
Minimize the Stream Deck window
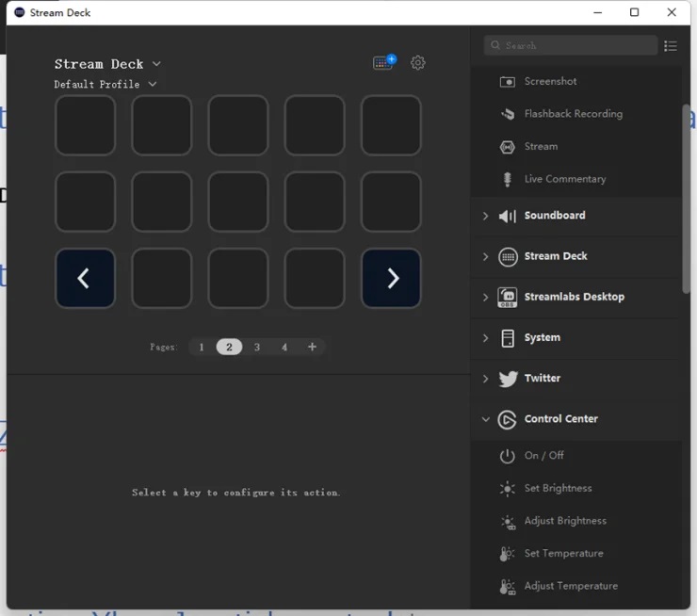click(598, 12)
